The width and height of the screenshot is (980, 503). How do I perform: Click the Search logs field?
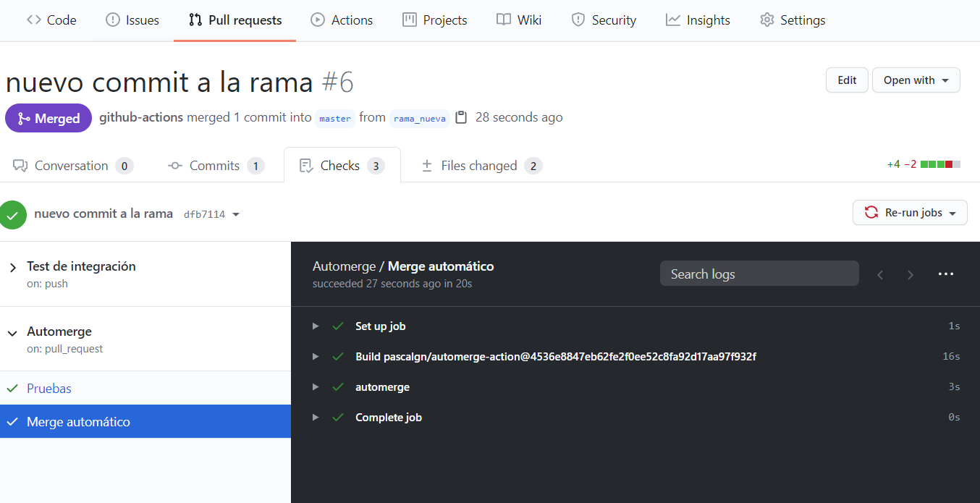coord(759,274)
